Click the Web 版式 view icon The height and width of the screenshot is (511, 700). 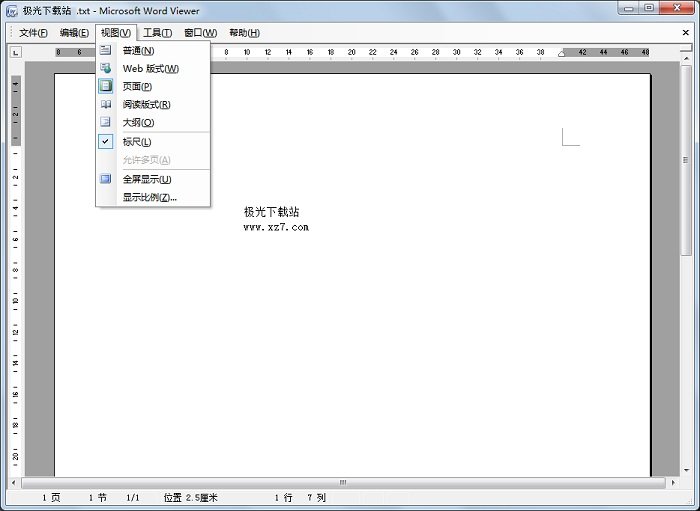click(106, 68)
